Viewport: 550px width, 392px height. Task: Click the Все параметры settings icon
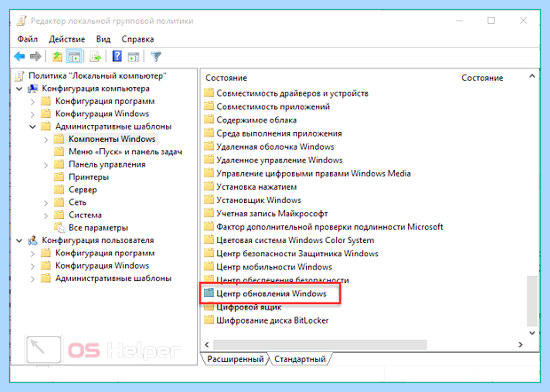(x=60, y=228)
